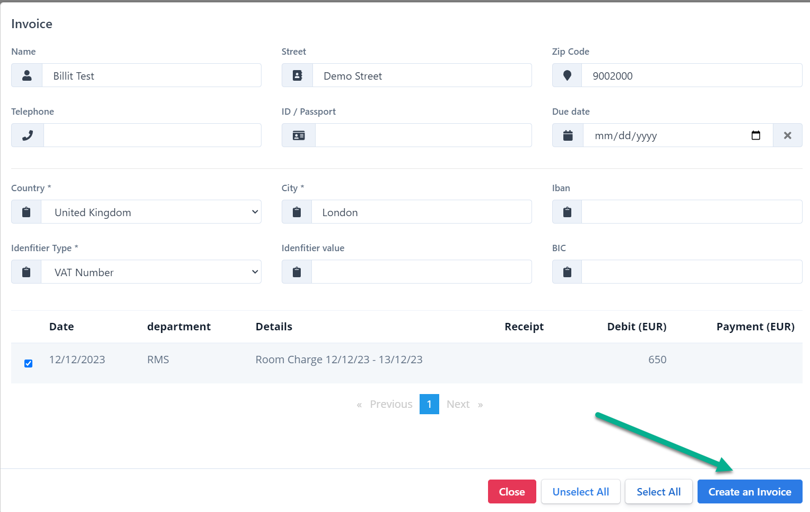Click the location pin icon beside Zip Code
The width and height of the screenshot is (810, 512).
point(567,76)
